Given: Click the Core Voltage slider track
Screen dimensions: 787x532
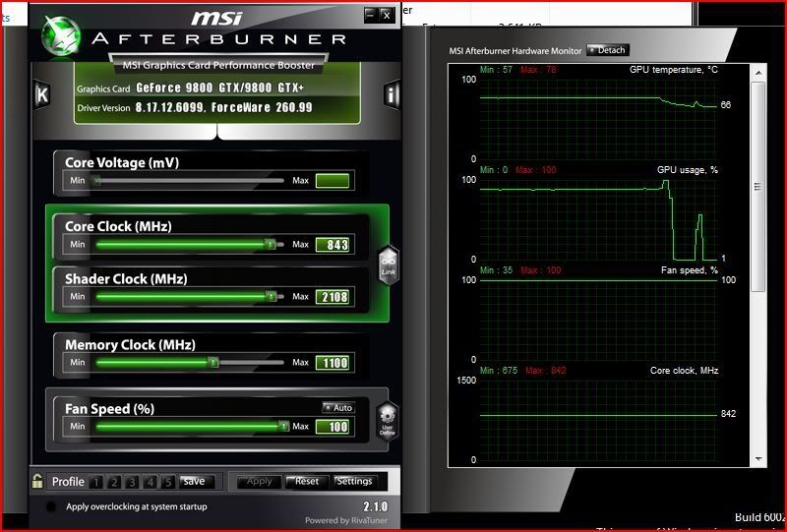Looking at the screenshot, I should tap(190, 181).
